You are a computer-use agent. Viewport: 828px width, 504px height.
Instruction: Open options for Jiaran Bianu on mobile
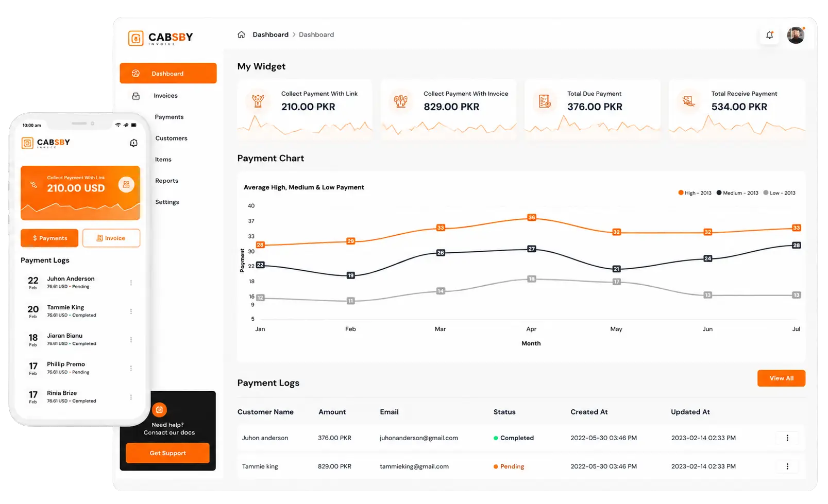131,340
